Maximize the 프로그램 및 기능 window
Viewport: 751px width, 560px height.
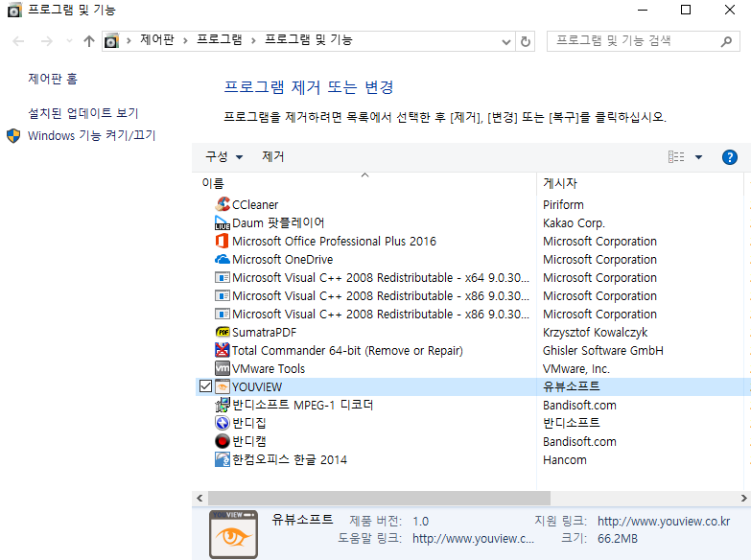point(686,10)
